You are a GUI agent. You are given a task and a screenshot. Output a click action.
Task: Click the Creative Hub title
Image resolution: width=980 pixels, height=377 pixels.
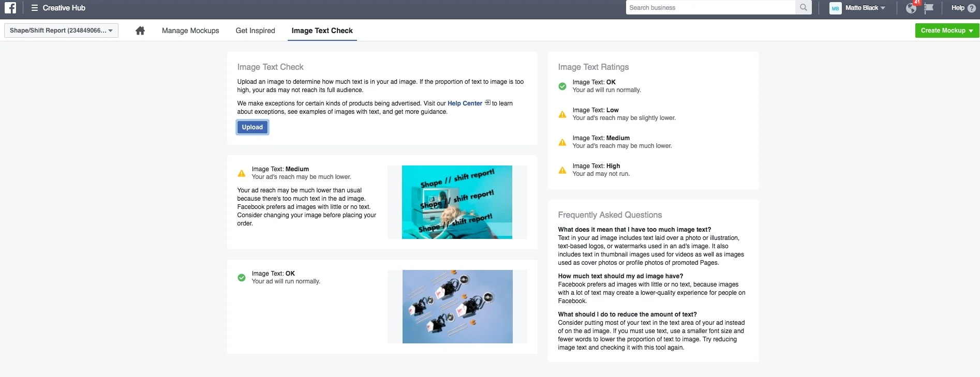(64, 8)
